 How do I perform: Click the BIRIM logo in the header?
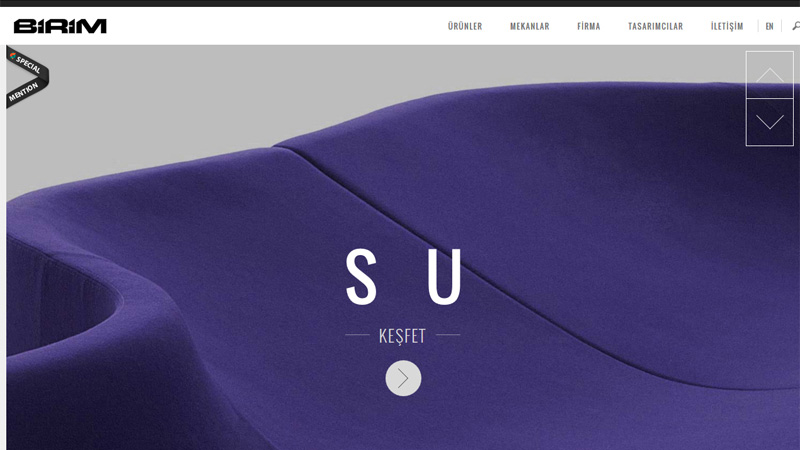(60, 26)
